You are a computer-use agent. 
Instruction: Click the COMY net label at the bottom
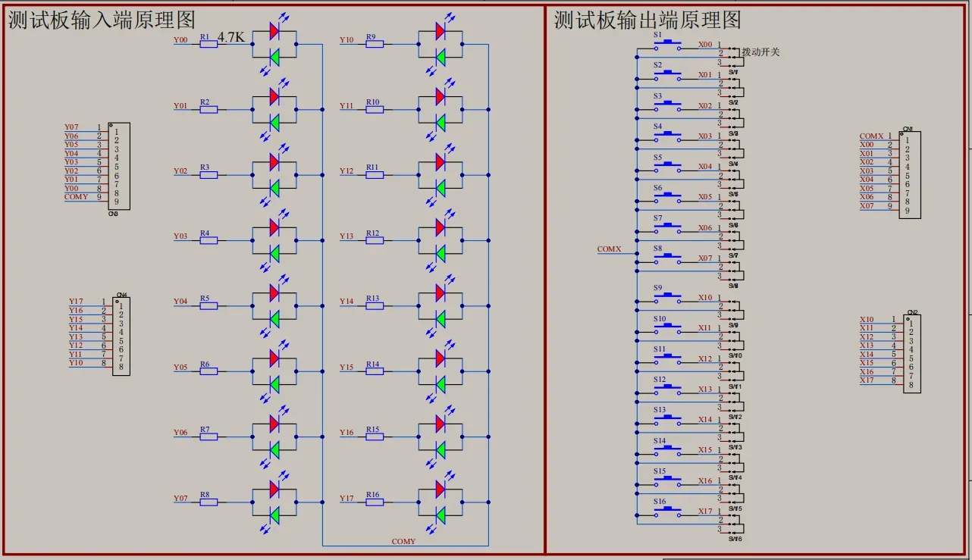403,541
